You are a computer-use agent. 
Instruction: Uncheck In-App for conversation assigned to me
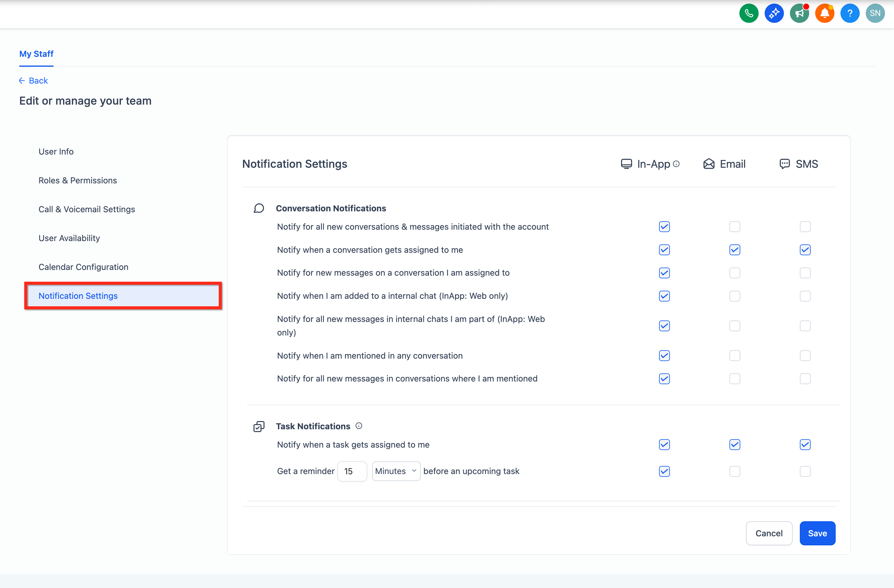pyautogui.click(x=664, y=250)
